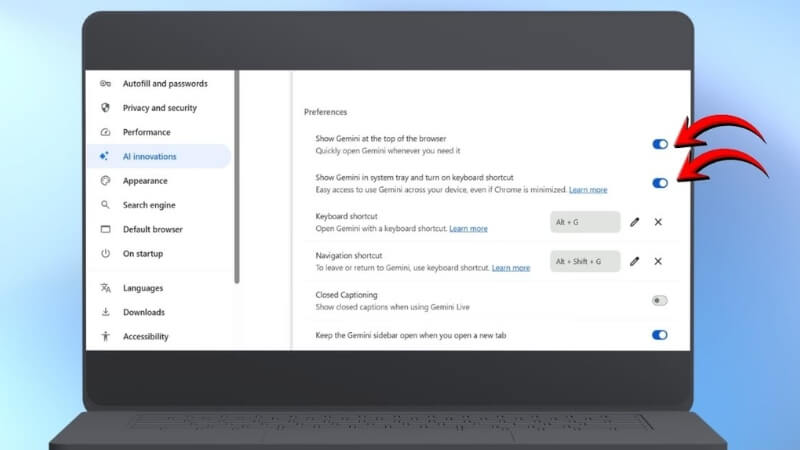Edit the Navigation shortcut with pencil icon
800x450 pixels.
[x=634, y=261]
